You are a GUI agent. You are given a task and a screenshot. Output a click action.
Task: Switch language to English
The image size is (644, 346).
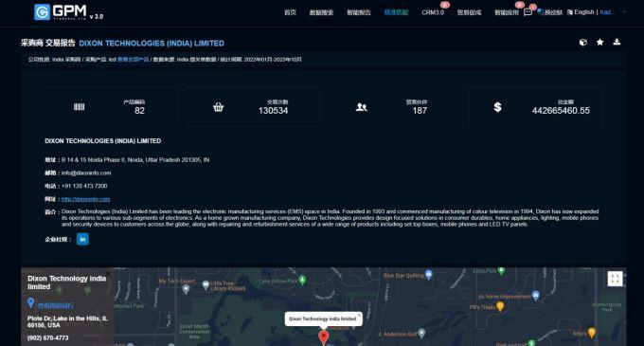pyautogui.click(x=581, y=12)
